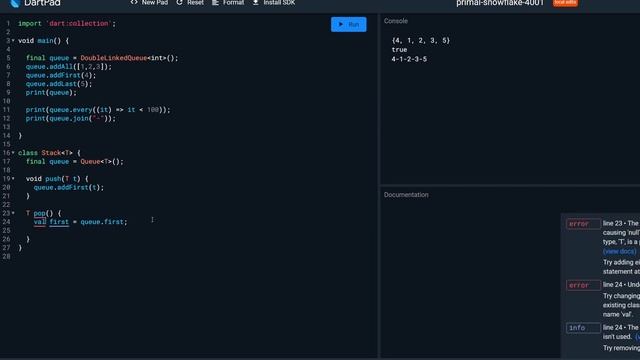The image size is (640, 360).
Task: Click line number 28 in gutter
Action: 6,256
